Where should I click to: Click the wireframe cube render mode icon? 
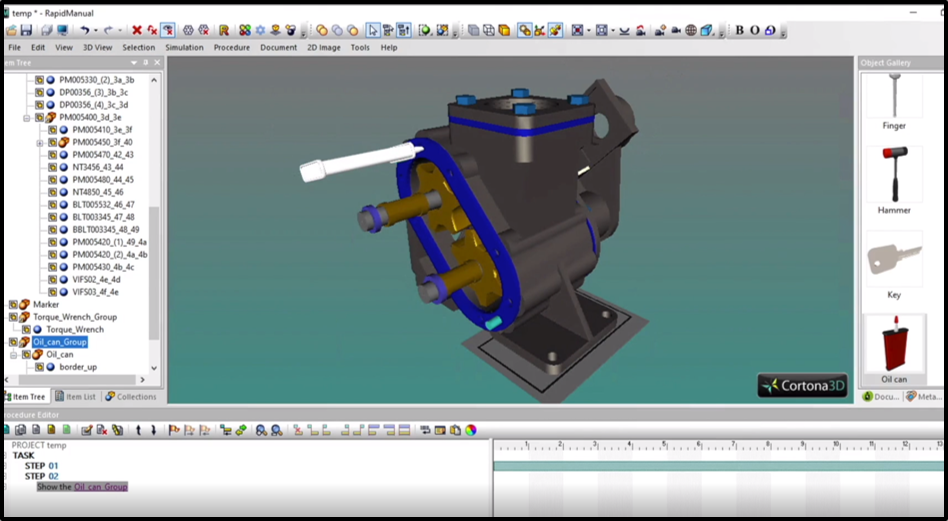(x=489, y=30)
